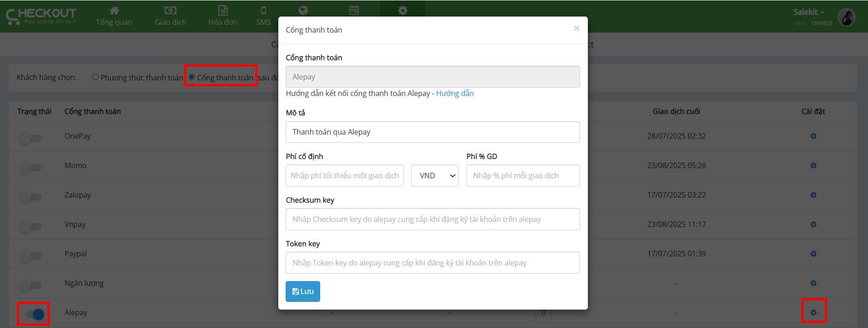Click the globe icon in the top navigation
The width and height of the screenshot is (868, 328).
(303, 11)
